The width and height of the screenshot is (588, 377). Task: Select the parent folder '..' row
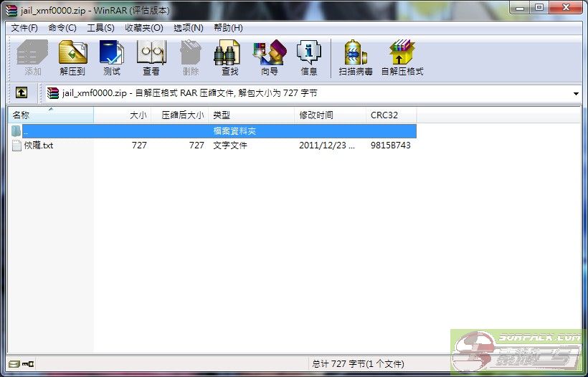click(x=25, y=131)
